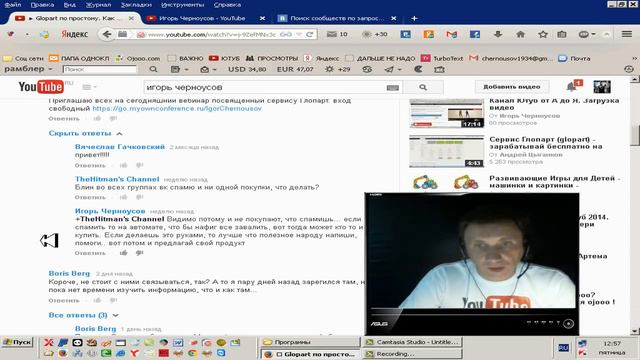
Task: Open the Инструменты menu
Action: click(x=182, y=5)
